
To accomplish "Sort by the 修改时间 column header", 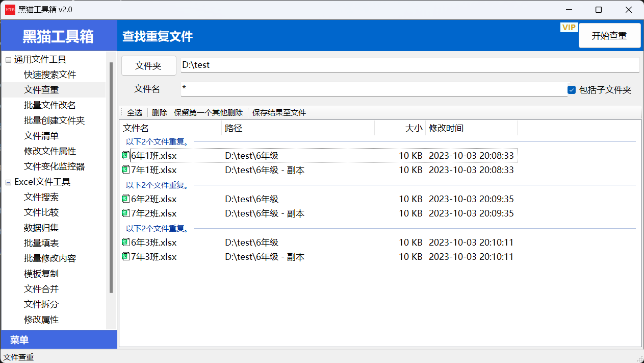I will (472, 128).
